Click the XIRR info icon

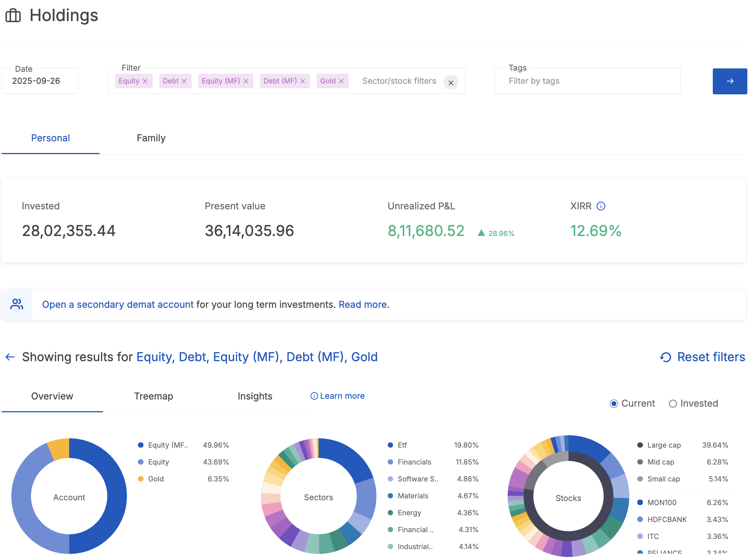pyautogui.click(x=601, y=206)
